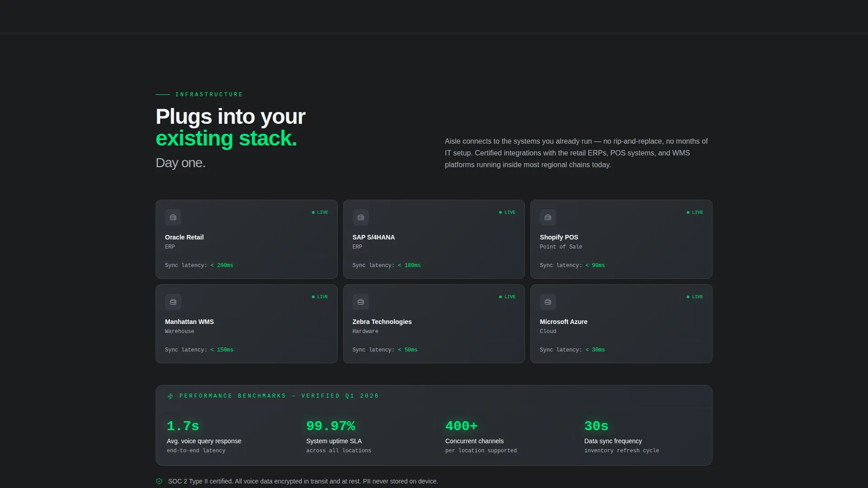Click the 'Day one.' subheading
The height and width of the screenshot is (488, 868).
[181, 163]
